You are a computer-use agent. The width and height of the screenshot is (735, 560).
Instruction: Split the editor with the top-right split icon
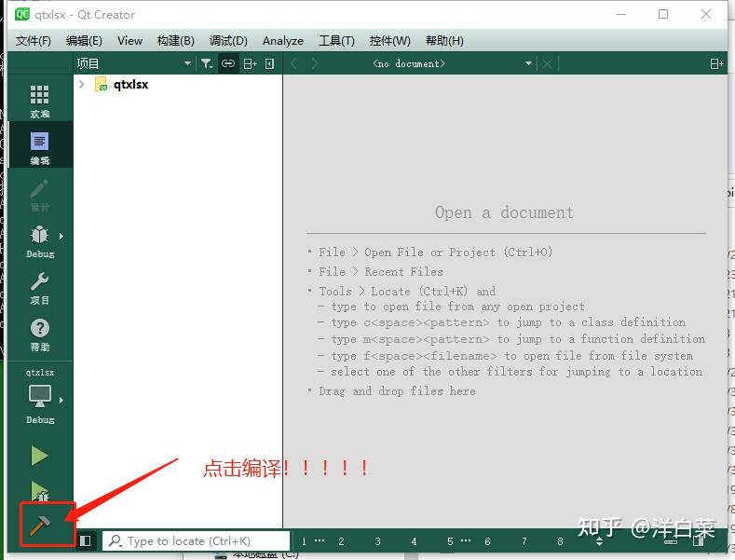(716, 63)
